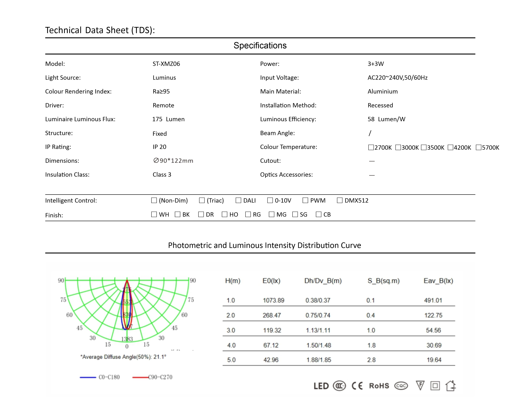Image resolution: width=519 pixels, height=420 pixels.
Task: Select the WH finish checkbox
Action: coord(154,214)
